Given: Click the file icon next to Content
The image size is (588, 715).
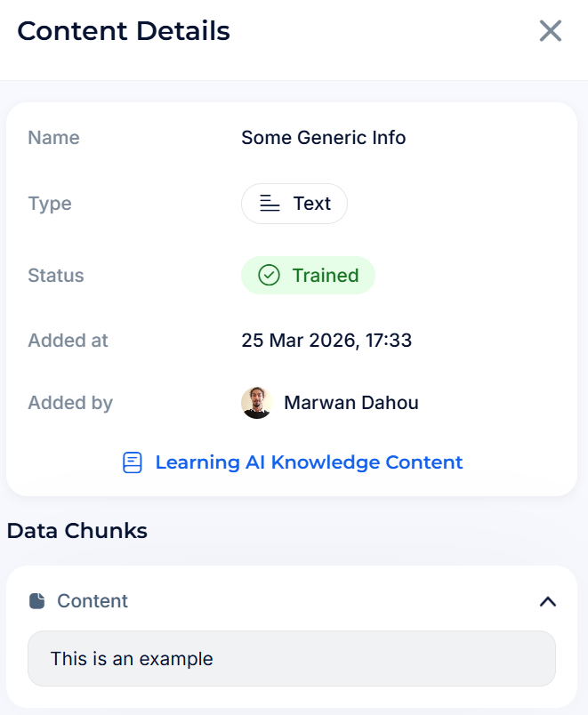Looking at the screenshot, I should pos(37,601).
